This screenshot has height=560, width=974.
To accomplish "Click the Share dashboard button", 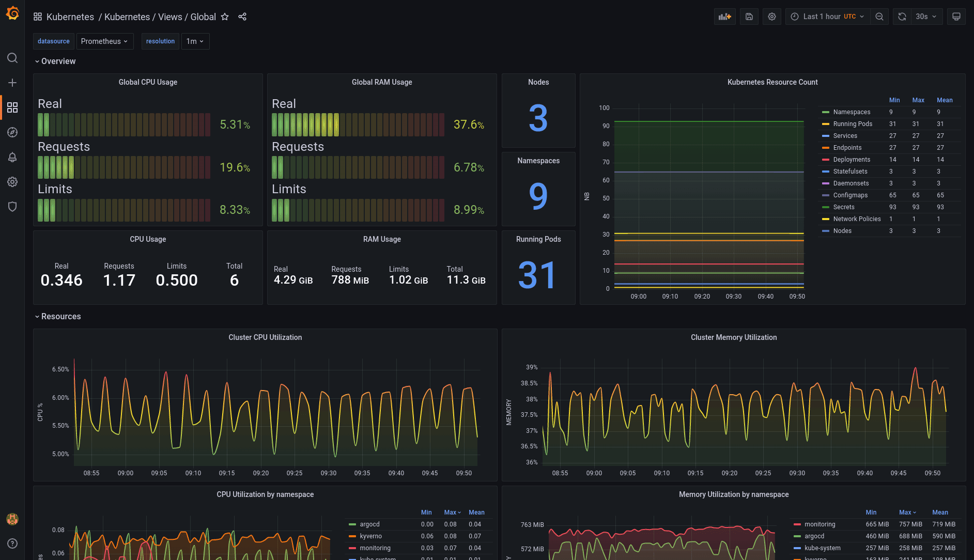I will tap(242, 17).
